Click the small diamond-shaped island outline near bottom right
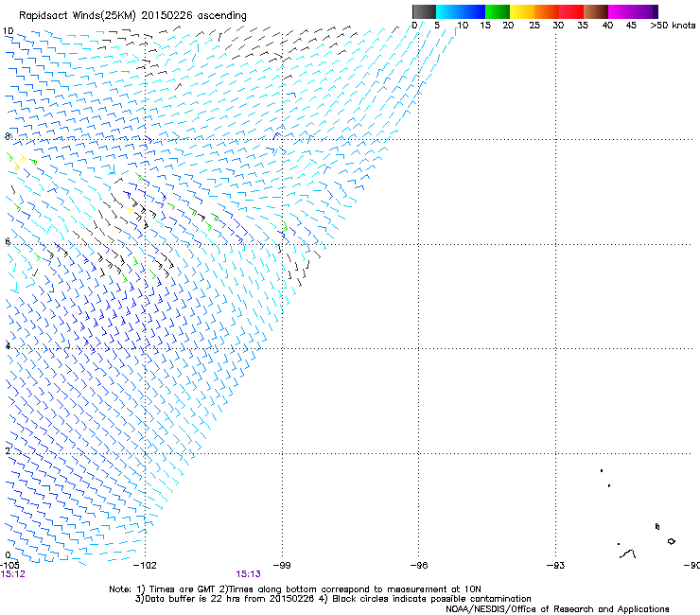Image resolution: width=700 pixels, height=615 pixels. point(671,541)
